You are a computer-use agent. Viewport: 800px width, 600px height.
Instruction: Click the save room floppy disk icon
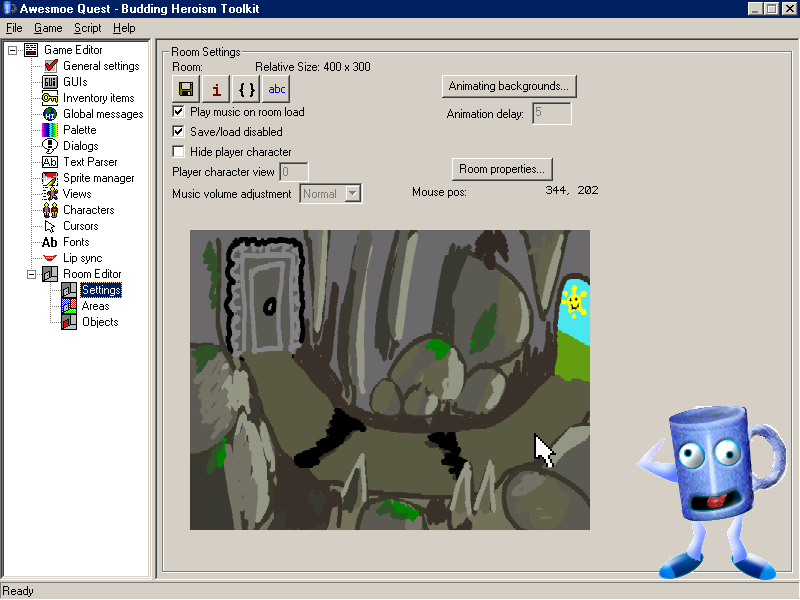187,89
